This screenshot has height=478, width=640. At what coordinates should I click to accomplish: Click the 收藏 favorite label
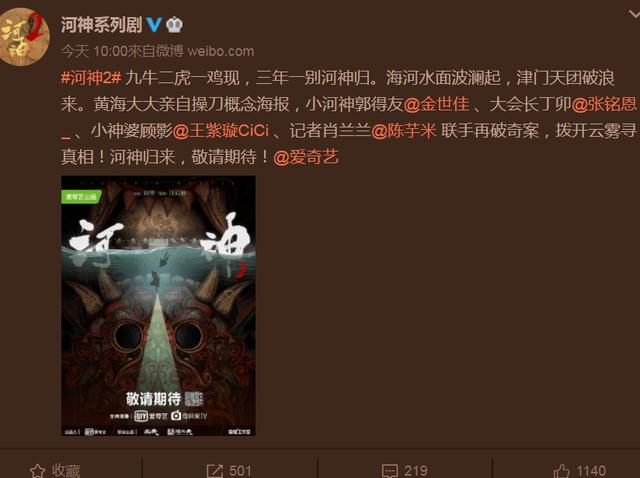pyautogui.click(x=66, y=471)
